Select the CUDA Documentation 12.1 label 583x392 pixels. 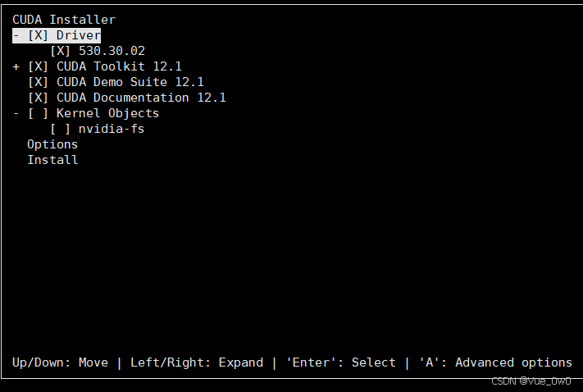[141, 98]
